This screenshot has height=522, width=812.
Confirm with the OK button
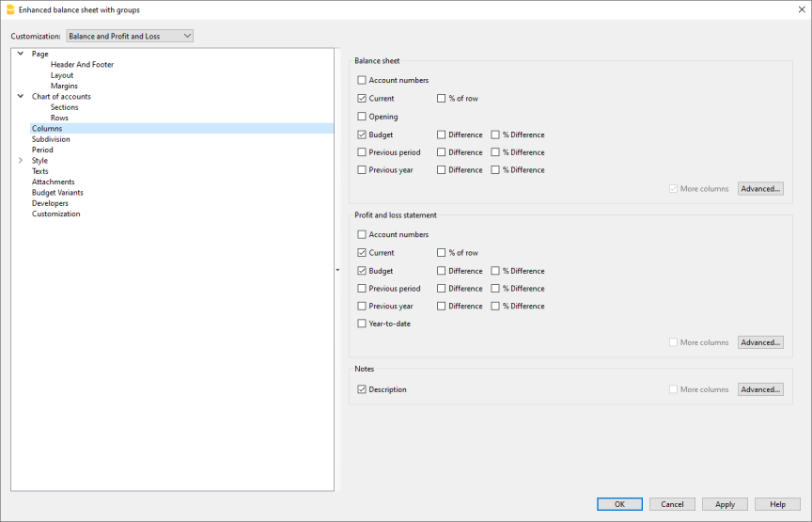tap(619, 504)
